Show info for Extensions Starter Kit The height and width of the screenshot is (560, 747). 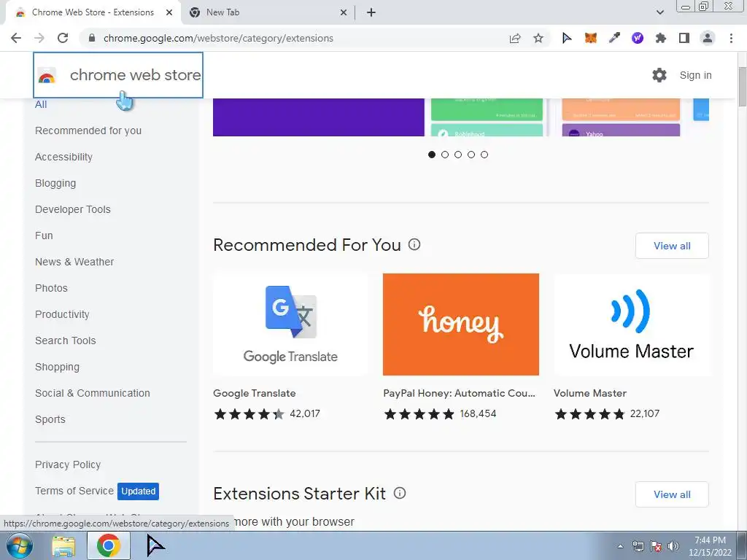400,494
